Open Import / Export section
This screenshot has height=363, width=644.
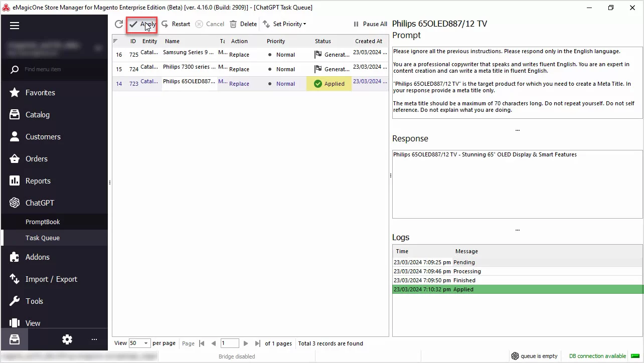click(x=54, y=279)
